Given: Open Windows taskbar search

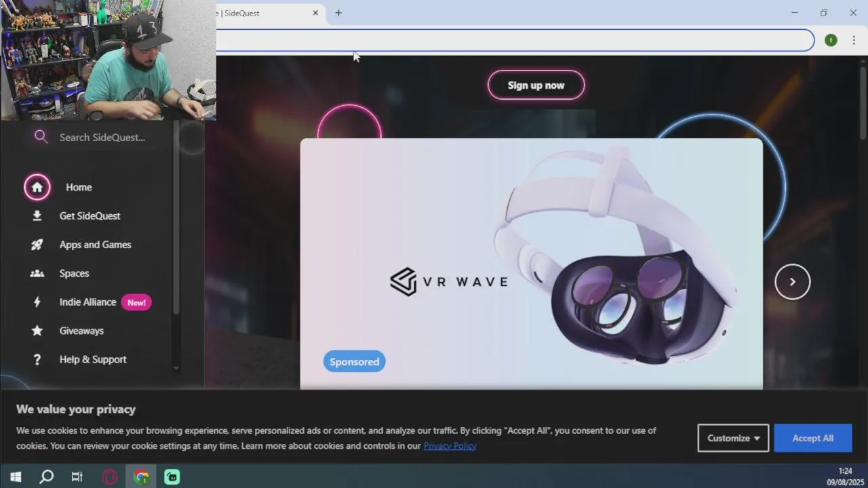Looking at the screenshot, I should tap(46, 477).
